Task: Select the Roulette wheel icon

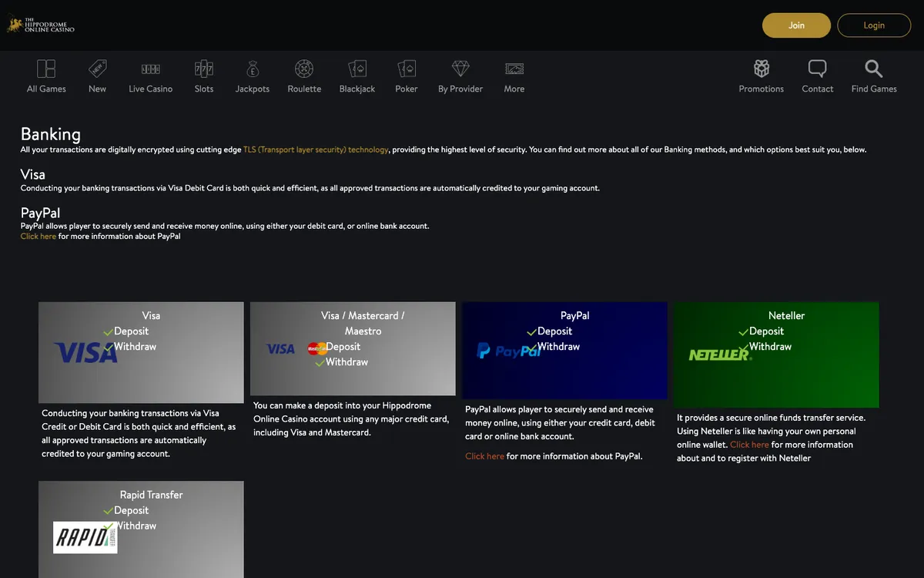Action: [304, 69]
